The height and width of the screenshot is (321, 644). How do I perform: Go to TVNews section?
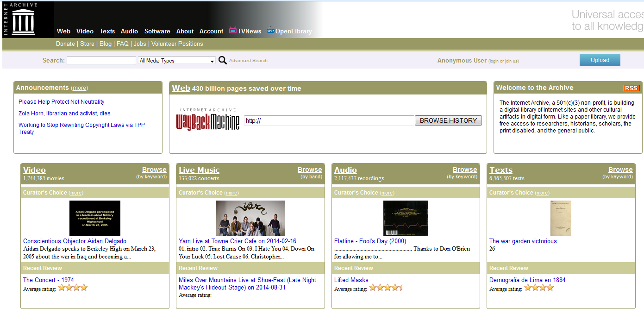tap(249, 31)
